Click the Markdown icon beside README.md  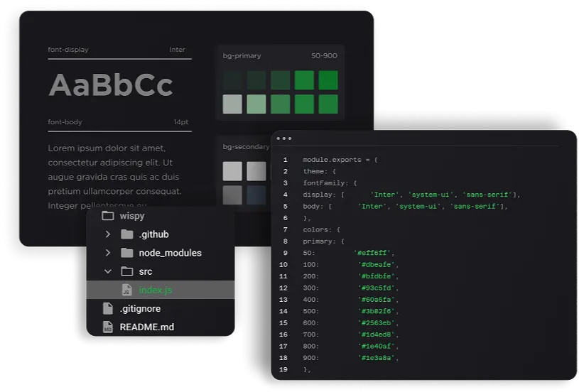click(108, 327)
